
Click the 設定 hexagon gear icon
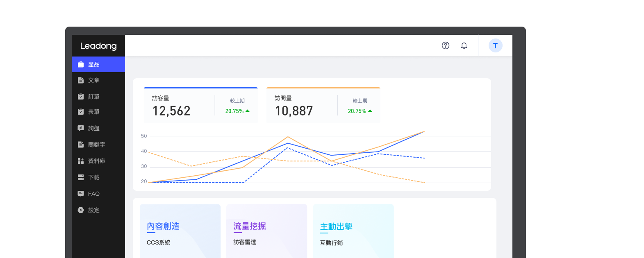tap(81, 210)
